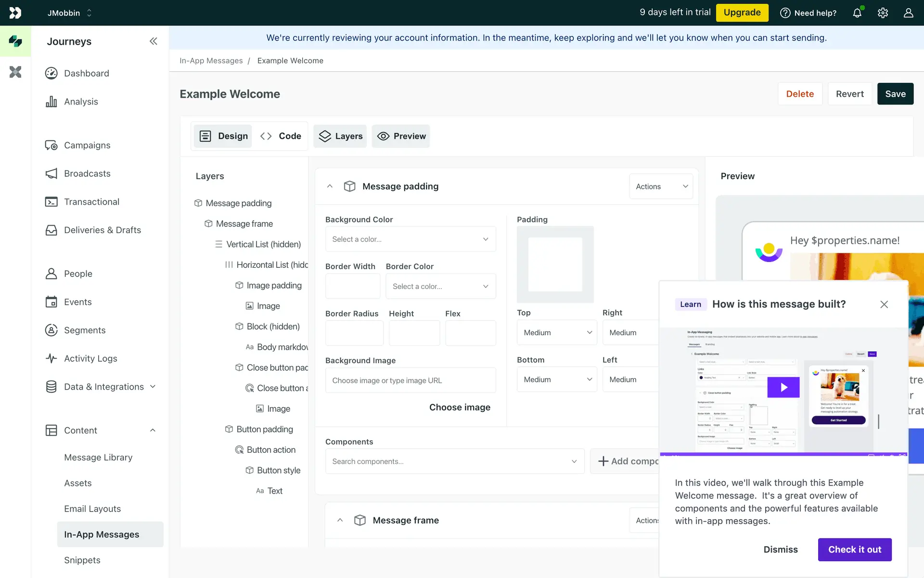Open the Top padding Medium dropdown
This screenshot has height=578, width=924.
[x=557, y=333]
